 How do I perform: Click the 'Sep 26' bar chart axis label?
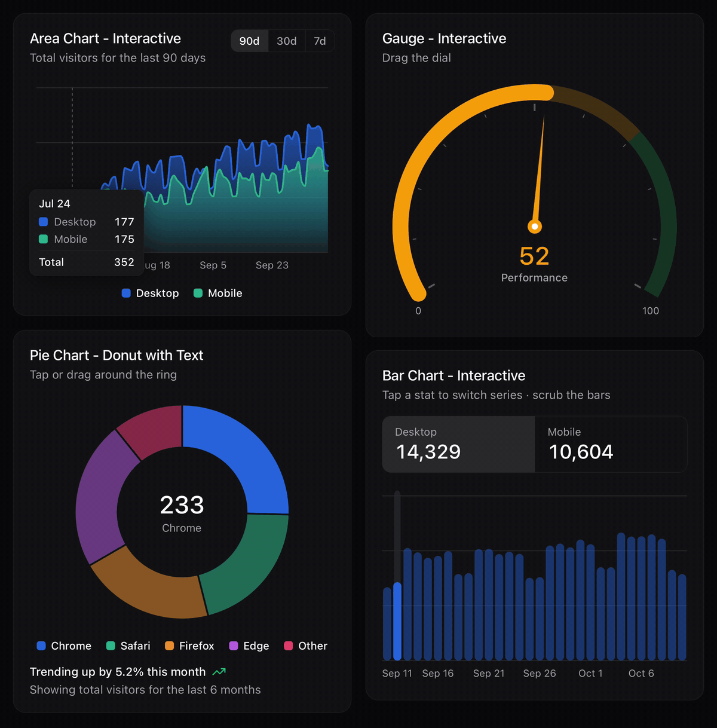click(x=540, y=673)
